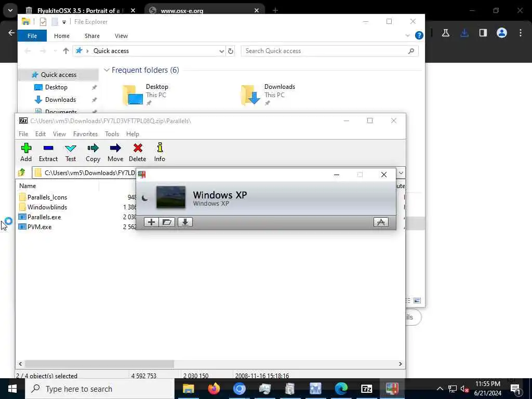532x399 pixels.
Task: Open Chrome Labs flask icon
Action: pos(446,33)
